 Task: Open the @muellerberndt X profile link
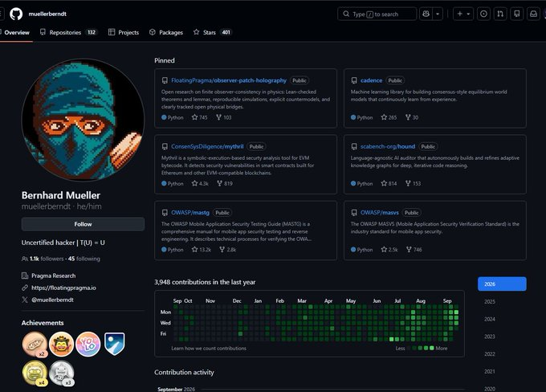point(52,300)
